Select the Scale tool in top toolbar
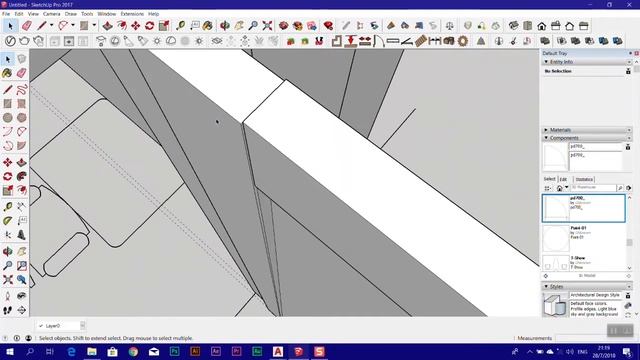640x360 pixels. [x=164, y=26]
